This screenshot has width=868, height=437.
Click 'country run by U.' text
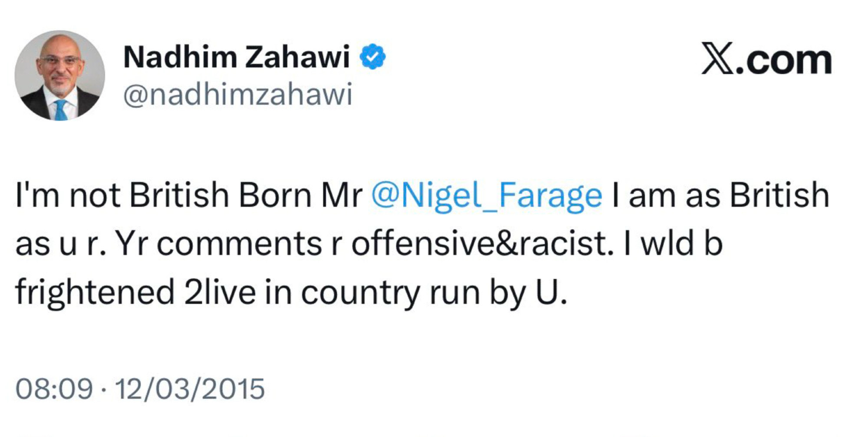tap(434, 292)
